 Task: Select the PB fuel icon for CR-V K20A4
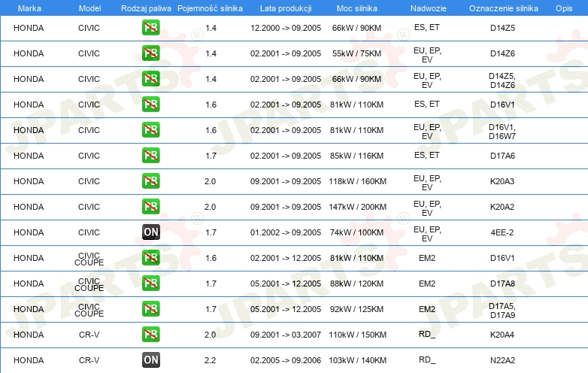coord(150,335)
